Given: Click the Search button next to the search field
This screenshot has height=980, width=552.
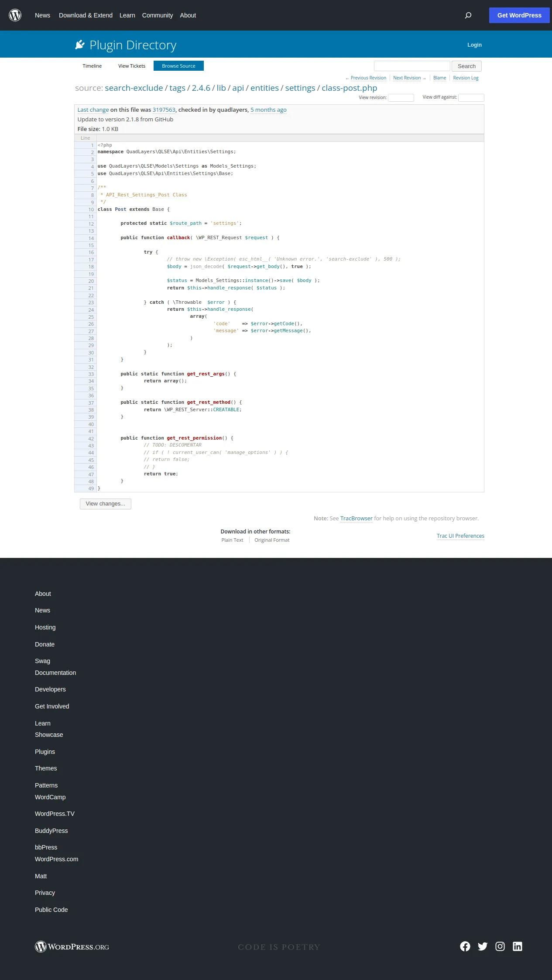Looking at the screenshot, I should (x=466, y=66).
